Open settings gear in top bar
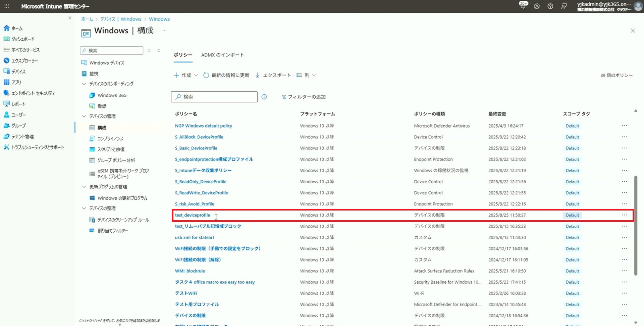 point(537,6)
